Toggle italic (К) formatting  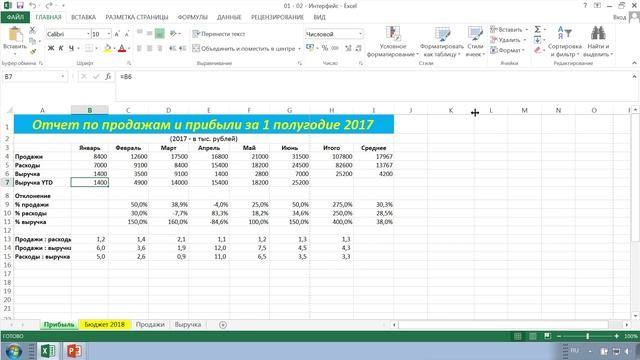(61, 48)
